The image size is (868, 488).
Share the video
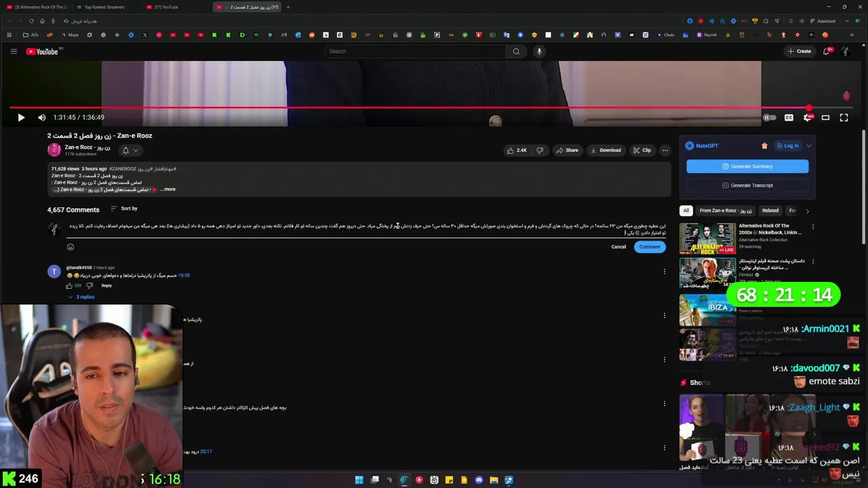click(x=566, y=150)
